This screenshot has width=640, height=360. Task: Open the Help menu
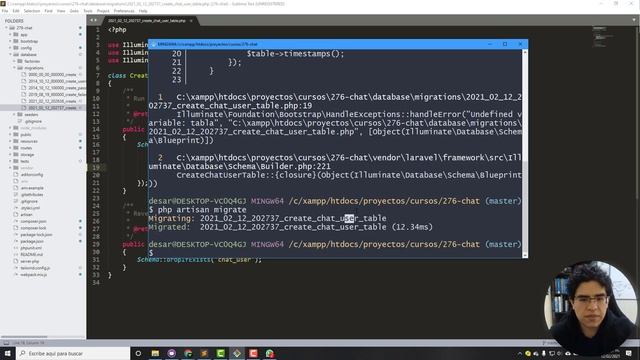click(143, 11)
